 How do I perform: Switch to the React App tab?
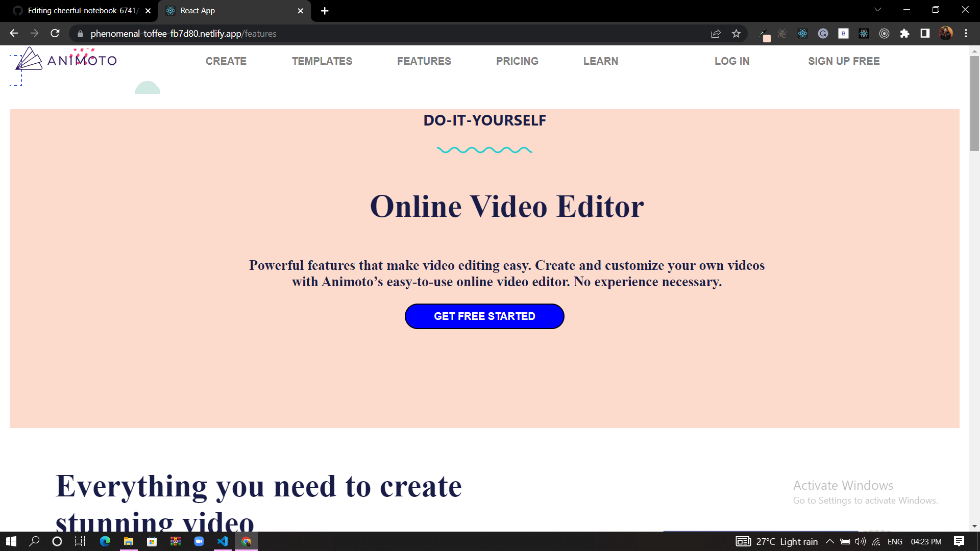[225, 10]
